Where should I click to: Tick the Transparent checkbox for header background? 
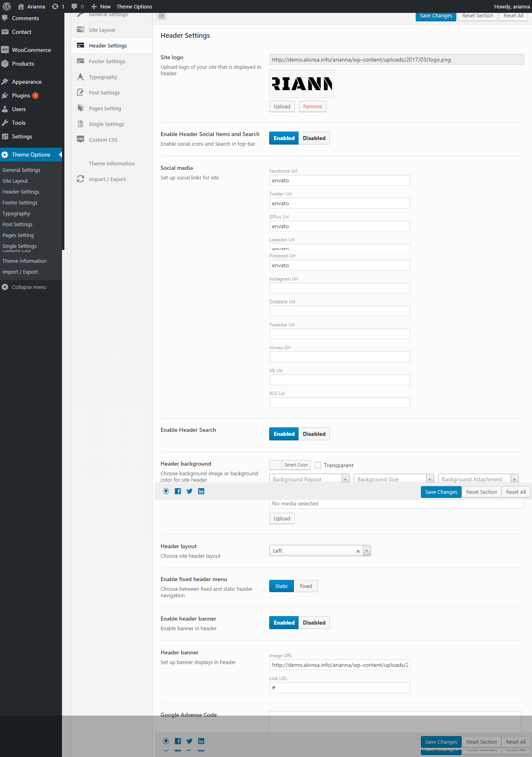coord(318,465)
